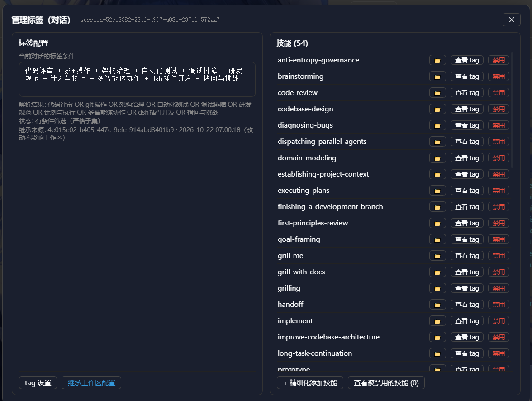
Task: Disable the finishing-a-development-branch skill
Action: click(499, 207)
